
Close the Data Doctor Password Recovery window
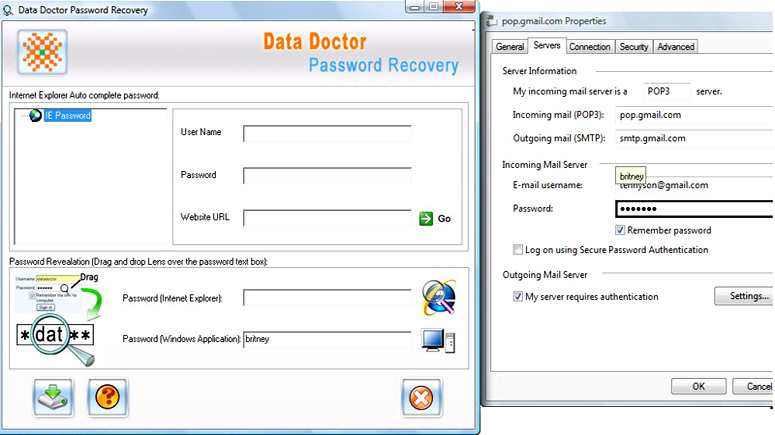tap(459, 7)
